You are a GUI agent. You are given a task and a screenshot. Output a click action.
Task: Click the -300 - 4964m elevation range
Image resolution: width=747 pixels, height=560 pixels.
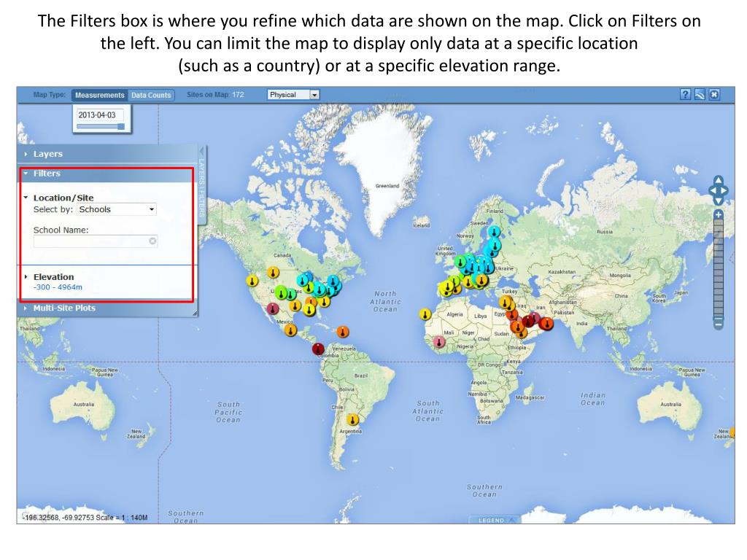[x=58, y=287]
